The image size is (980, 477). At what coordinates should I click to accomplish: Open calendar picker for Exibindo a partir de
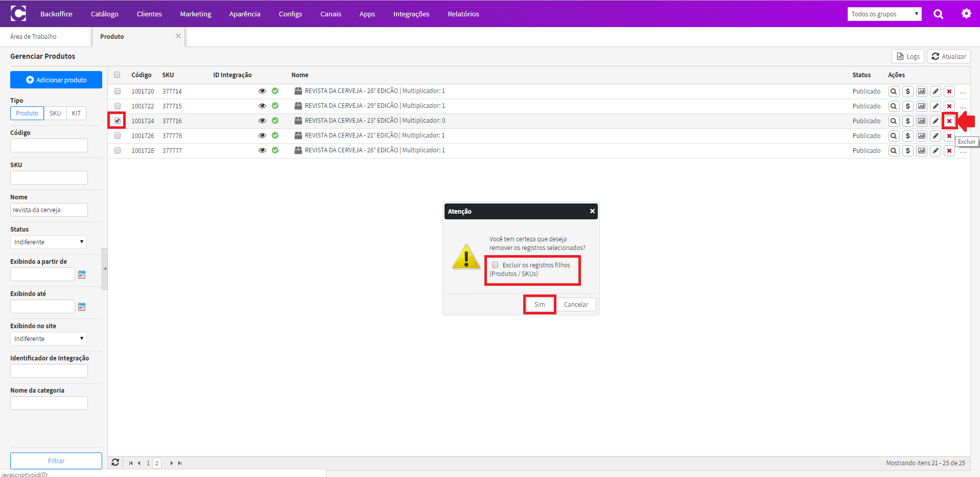coord(82,275)
